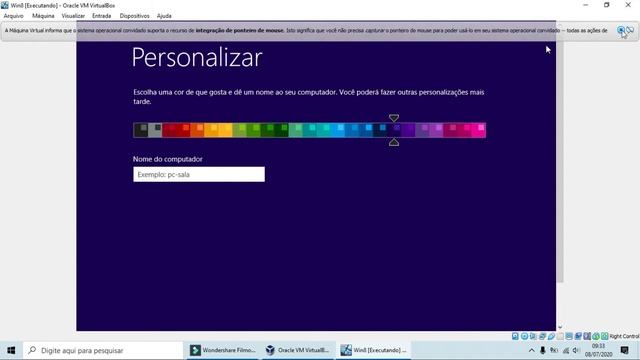Click the Windows taskbar search box
Image resolution: width=640 pixels, height=360 pixels.
[x=103, y=350]
